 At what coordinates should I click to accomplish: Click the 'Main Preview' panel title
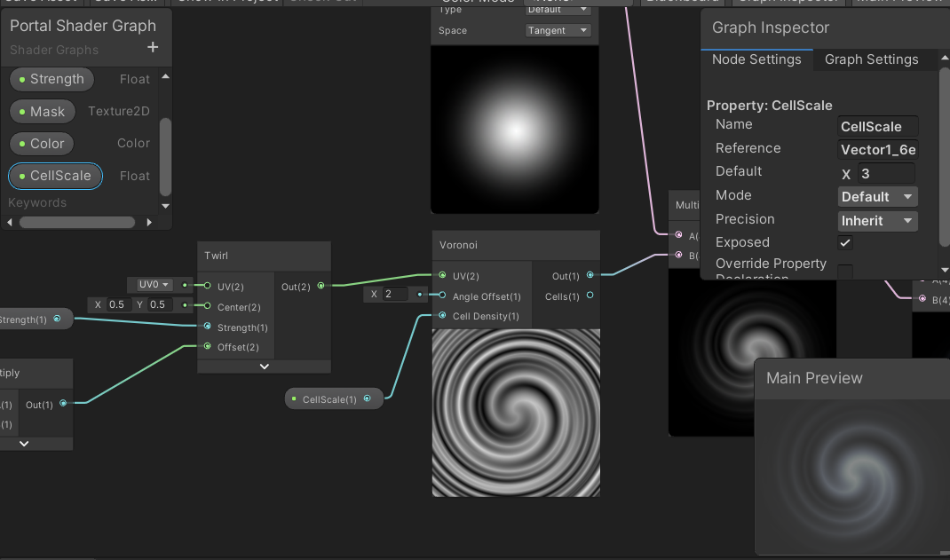click(x=813, y=378)
